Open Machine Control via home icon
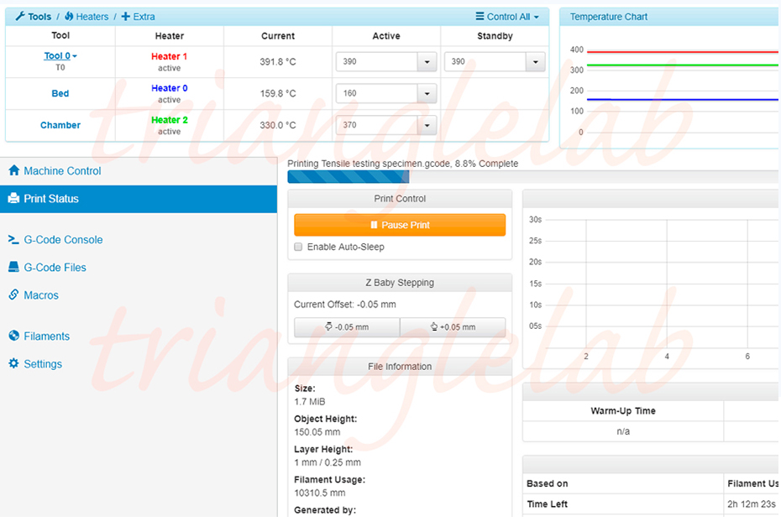The width and height of the screenshot is (781, 532). pos(13,170)
